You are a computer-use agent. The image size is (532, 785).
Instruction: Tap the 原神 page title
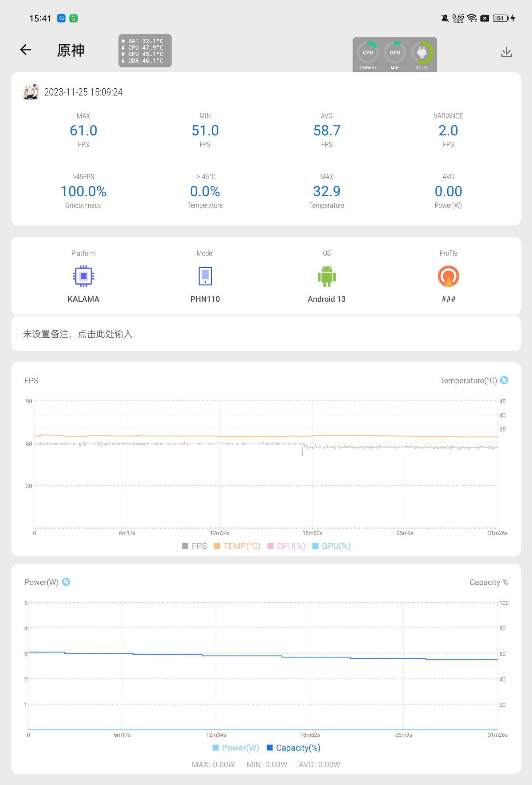(x=71, y=50)
